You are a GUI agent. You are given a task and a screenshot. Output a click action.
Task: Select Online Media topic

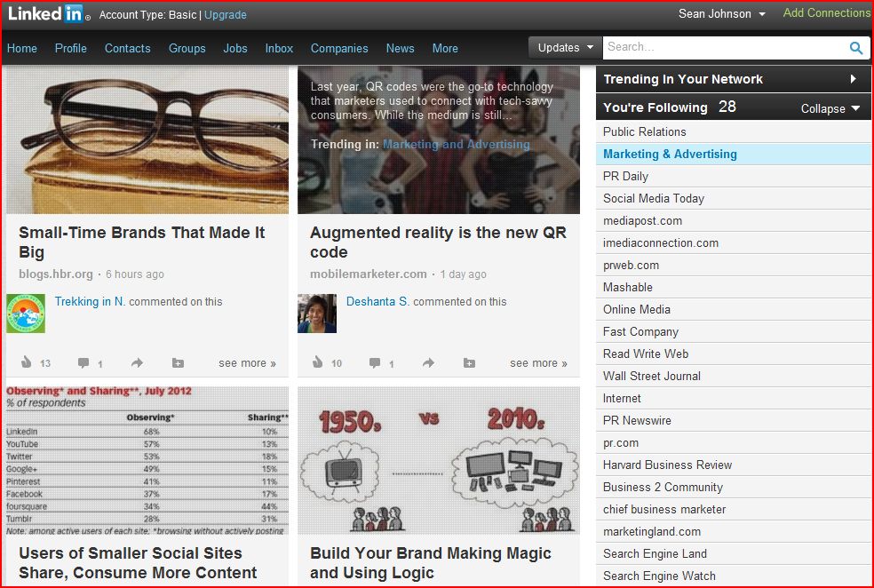(733, 310)
